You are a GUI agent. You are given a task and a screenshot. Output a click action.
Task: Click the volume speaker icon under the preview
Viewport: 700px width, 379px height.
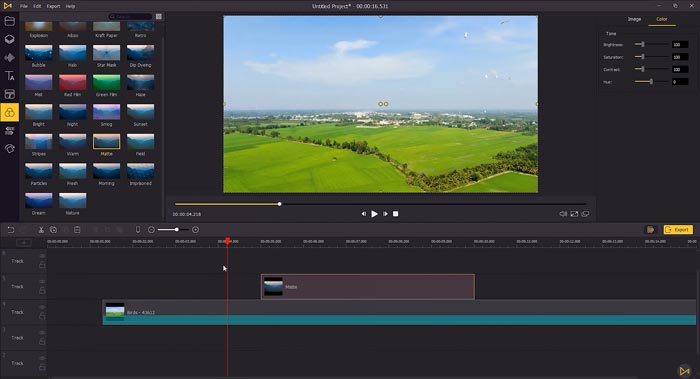[563, 214]
